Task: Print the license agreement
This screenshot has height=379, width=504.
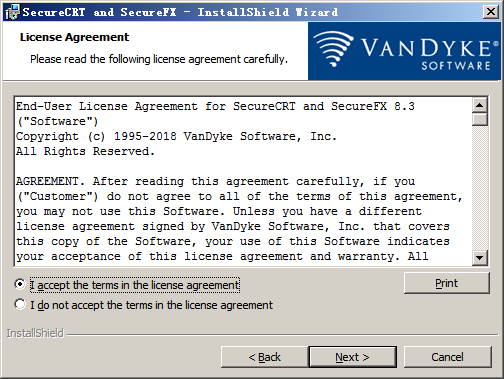Action: click(446, 283)
